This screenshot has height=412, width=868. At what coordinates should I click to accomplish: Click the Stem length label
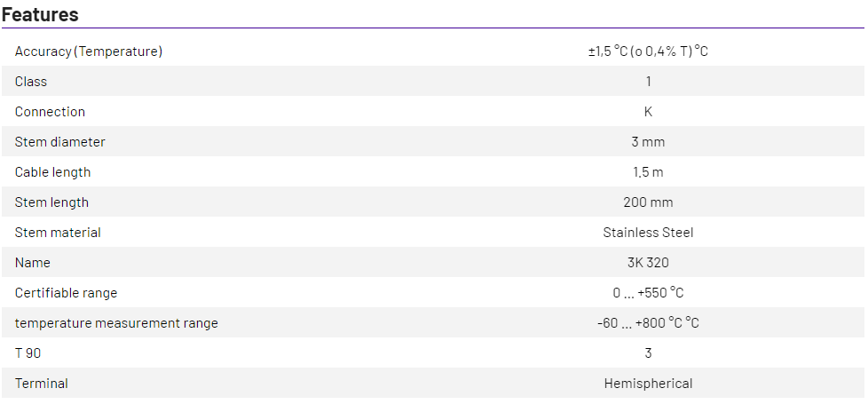pyautogui.click(x=51, y=202)
